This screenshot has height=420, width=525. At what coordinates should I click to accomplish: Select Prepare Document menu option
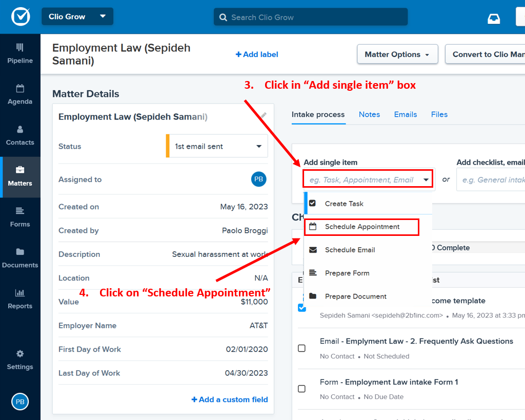(x=368, y=296)
